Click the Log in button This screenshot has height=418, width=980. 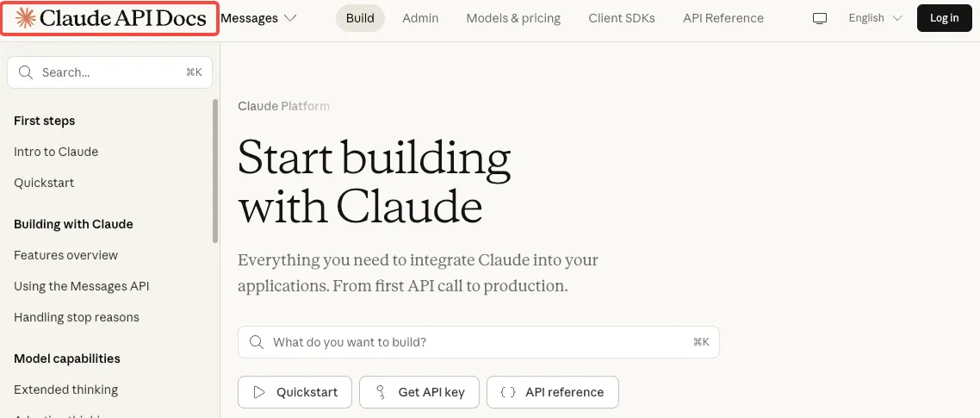coord(945,18)
